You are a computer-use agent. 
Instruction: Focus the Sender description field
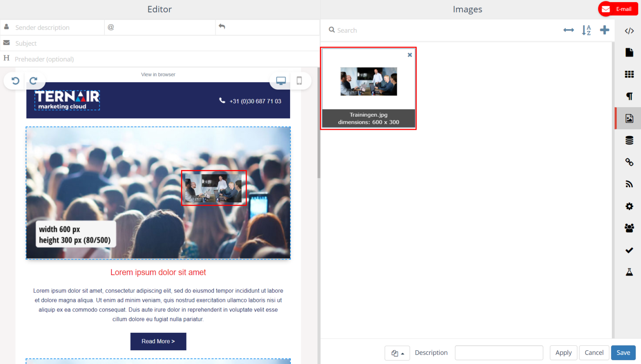point(52,28)
